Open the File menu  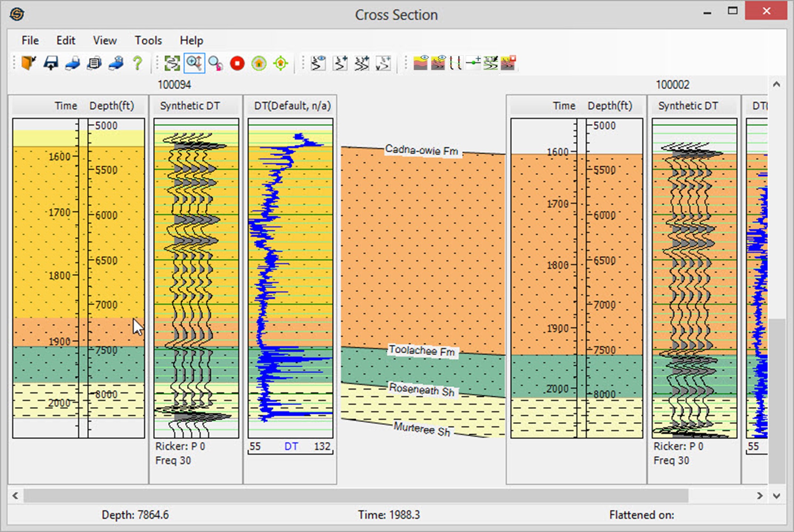click(30, 40)
